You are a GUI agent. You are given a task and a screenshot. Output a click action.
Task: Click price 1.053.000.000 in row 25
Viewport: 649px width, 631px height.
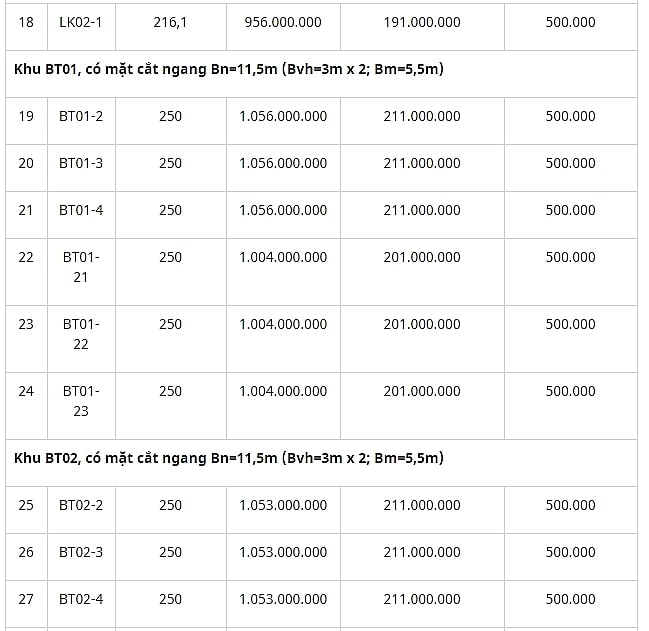pyautogui.click(x=283, y=505)
